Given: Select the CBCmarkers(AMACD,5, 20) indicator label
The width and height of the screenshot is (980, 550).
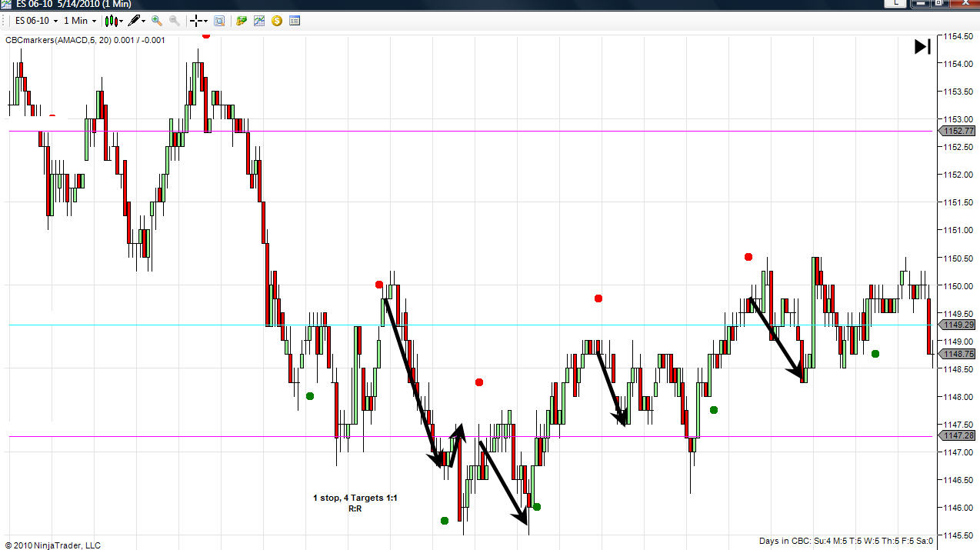Looking at the screenshot, I should (x=85, y=40).
